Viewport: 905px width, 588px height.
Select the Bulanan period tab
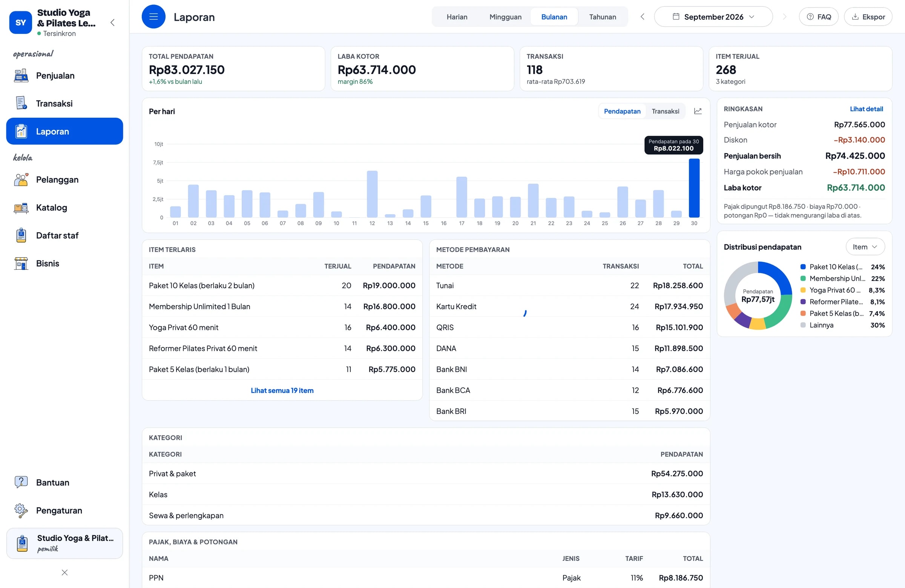[554, 17]
